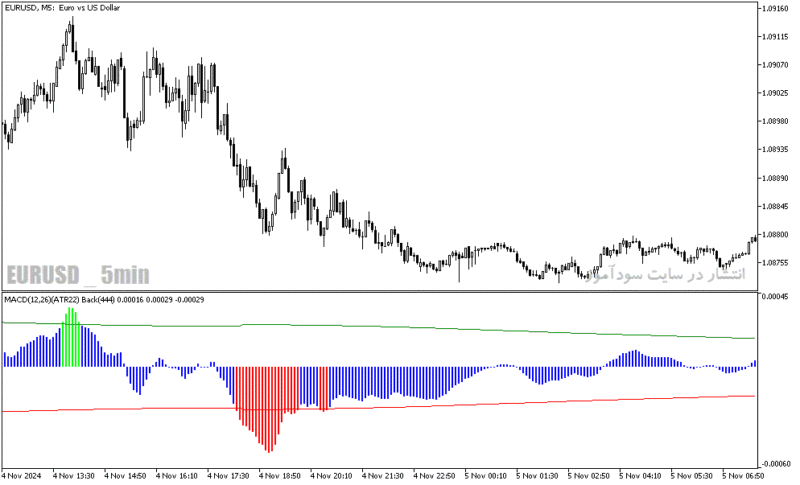Screen dimensions: 800x485
Task: Click the Persian watermark text on chart
Action: (x=665, y=274)
